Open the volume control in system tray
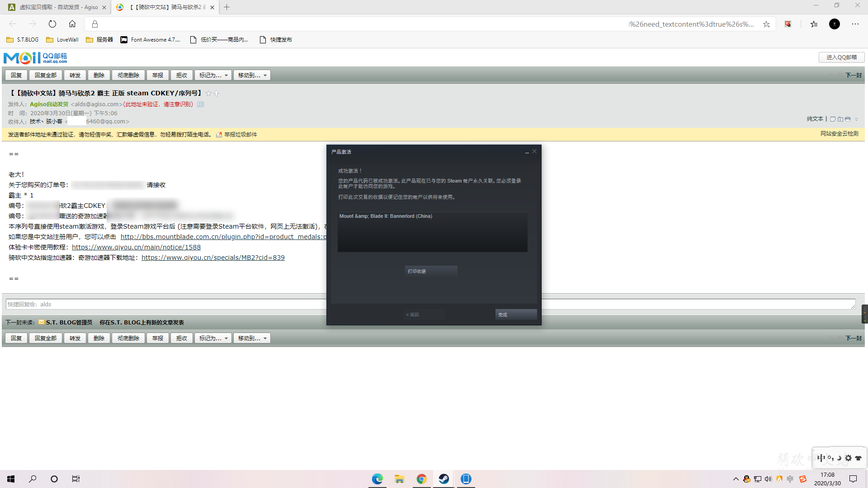The width and height of the screenshot is (868, 488). click(x=768, y=479)
